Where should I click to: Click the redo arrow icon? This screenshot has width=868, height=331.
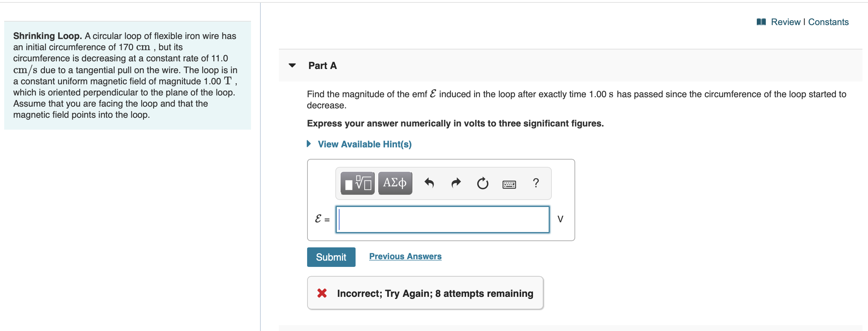[456, 183]
